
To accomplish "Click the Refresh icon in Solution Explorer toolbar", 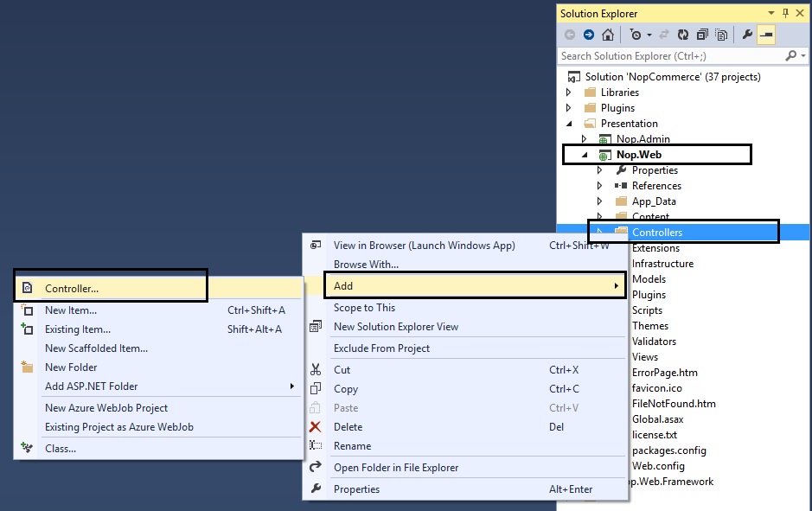I will [x=683, y=35].
